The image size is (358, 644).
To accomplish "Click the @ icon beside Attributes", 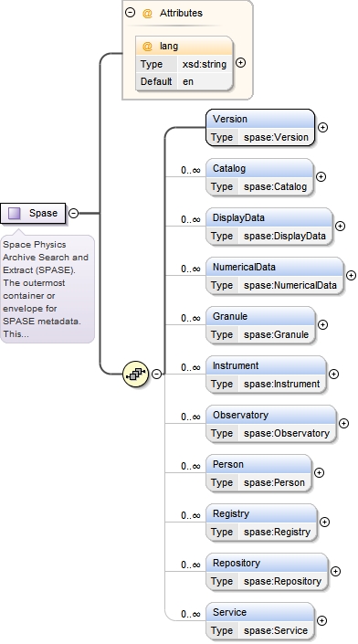I will pos(147,13).
